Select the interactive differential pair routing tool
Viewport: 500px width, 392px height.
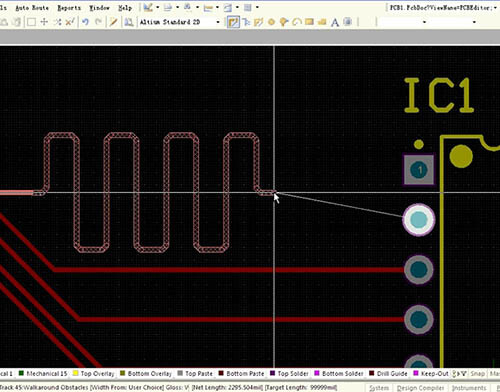pyautogui.click(x=247, y=22)
